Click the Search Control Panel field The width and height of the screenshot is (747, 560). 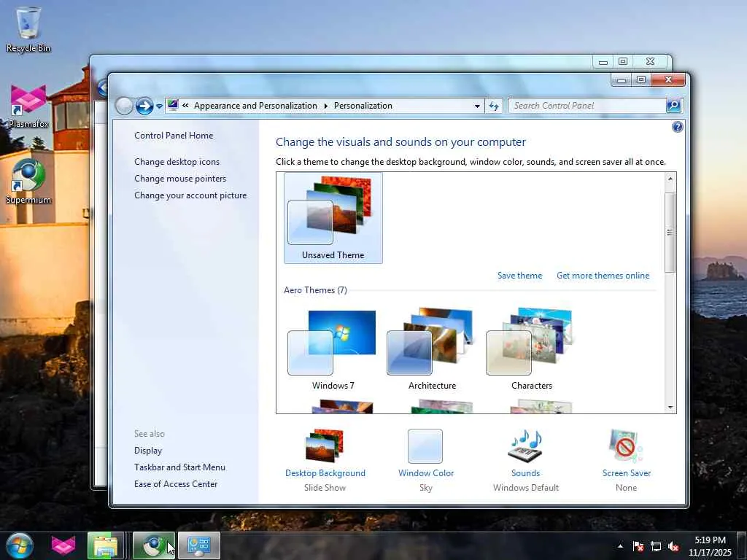pos(587,106)
